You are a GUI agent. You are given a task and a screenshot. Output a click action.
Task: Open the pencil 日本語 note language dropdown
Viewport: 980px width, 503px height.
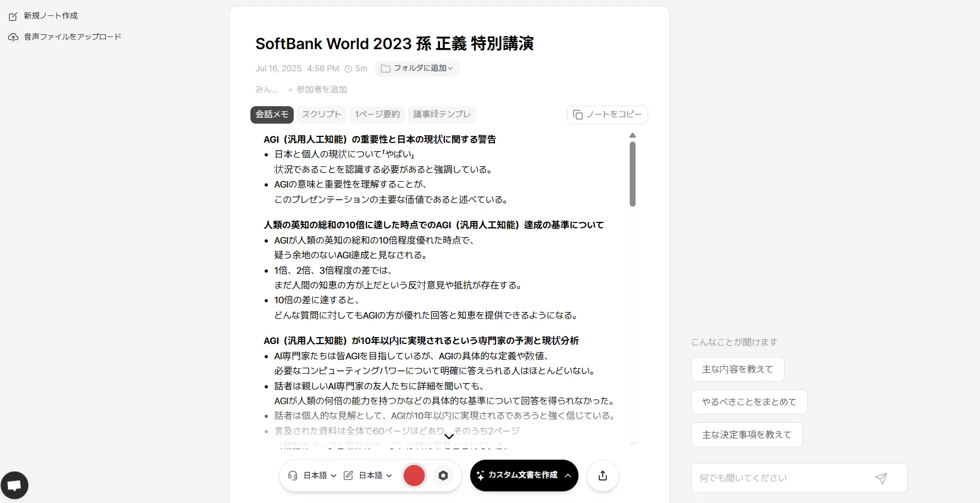click(x=368, y=476)
